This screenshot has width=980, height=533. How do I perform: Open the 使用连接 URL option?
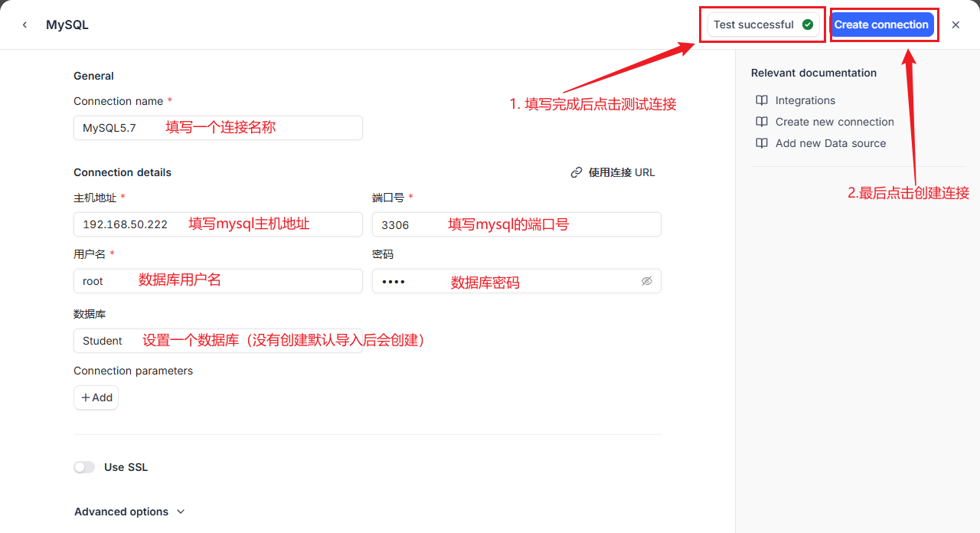click(x=613, y=172)
